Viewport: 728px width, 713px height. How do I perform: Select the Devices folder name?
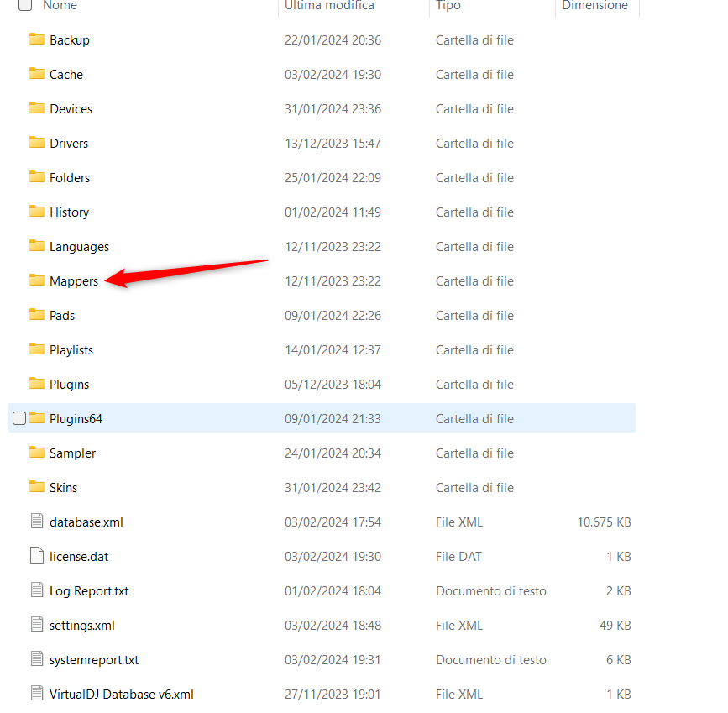(71, 108)
